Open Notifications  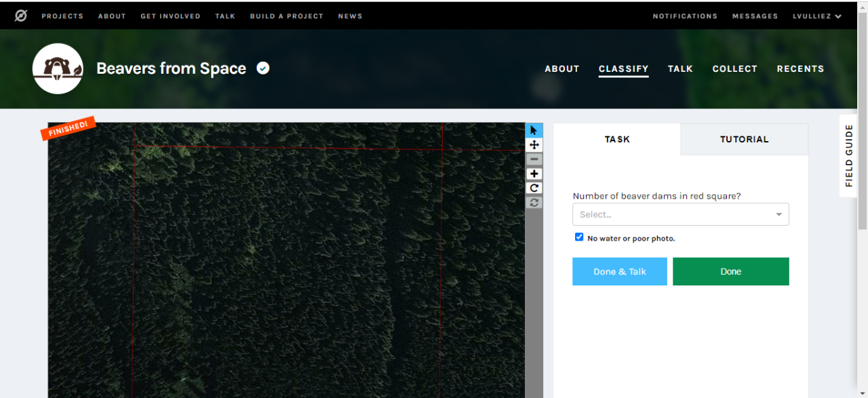click(x=685, y=16)
